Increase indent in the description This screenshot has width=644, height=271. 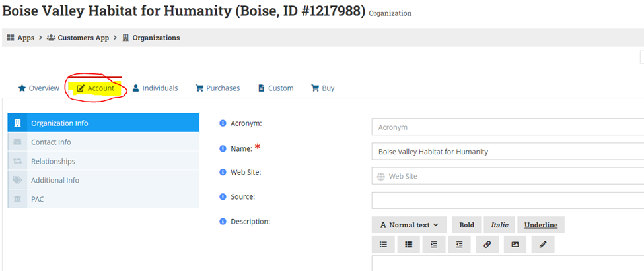pyautogui.click(x=434, y=245)
